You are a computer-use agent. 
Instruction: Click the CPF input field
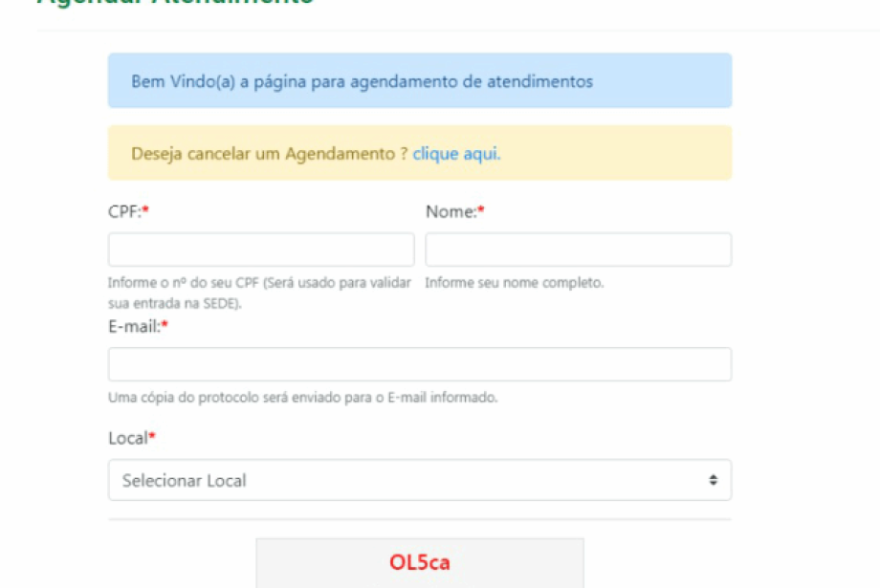tap(260, 250)
